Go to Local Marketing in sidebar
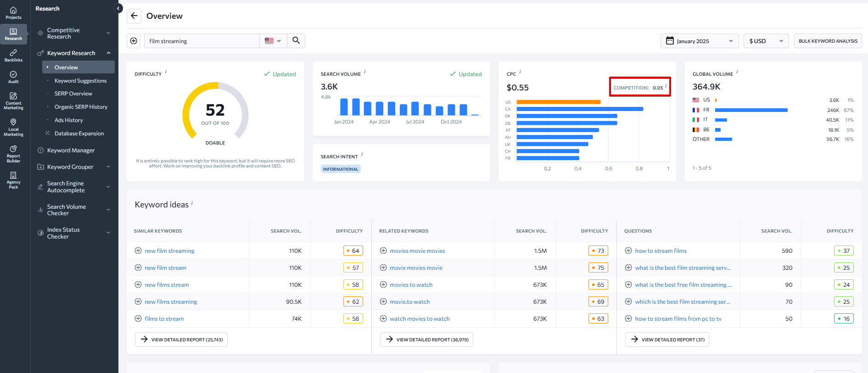The height and width of the screenshot is (373, 868). click(13, 127)
